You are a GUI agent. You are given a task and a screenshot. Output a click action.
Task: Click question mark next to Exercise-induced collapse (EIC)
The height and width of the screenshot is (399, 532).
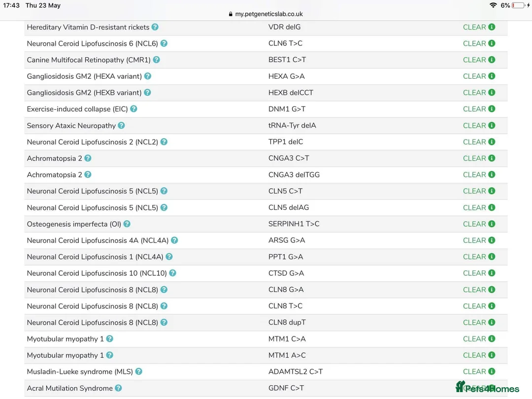tap(133, 109)
